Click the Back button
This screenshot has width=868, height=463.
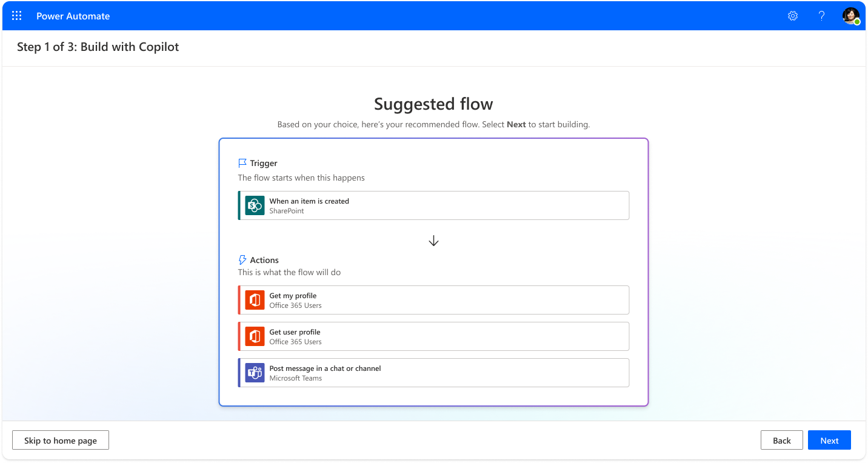click(782, 441)
